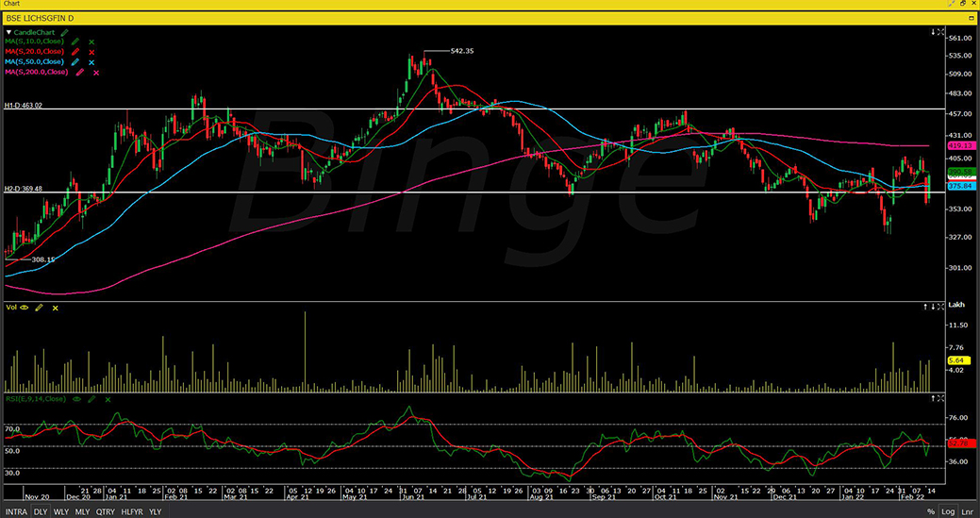Remove the RSI(E,9,14,Close) indicator
The height and width of the screenshot is (518, 980).
[x=108, y=399]
